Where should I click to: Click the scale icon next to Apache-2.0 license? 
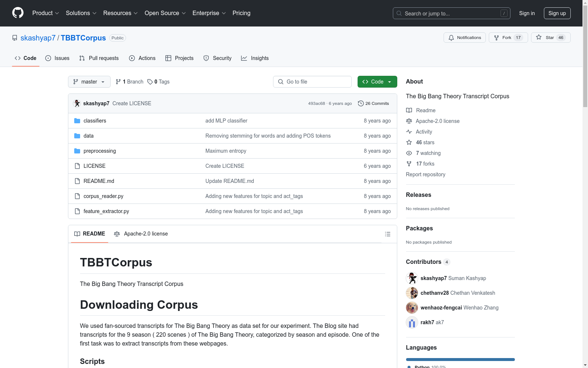tap(409, 121)
